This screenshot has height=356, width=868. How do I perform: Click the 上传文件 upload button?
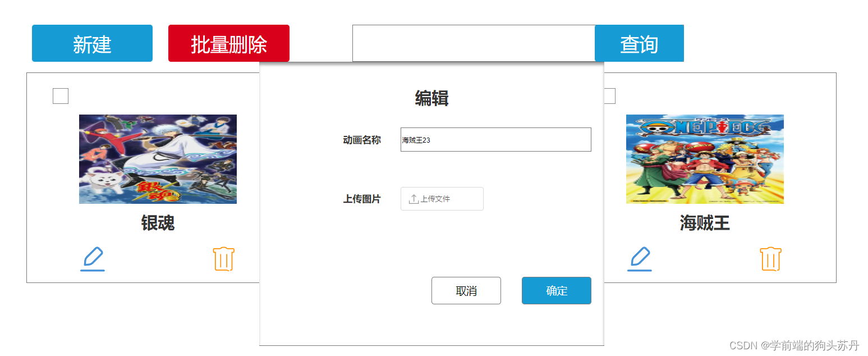point(442,199)
